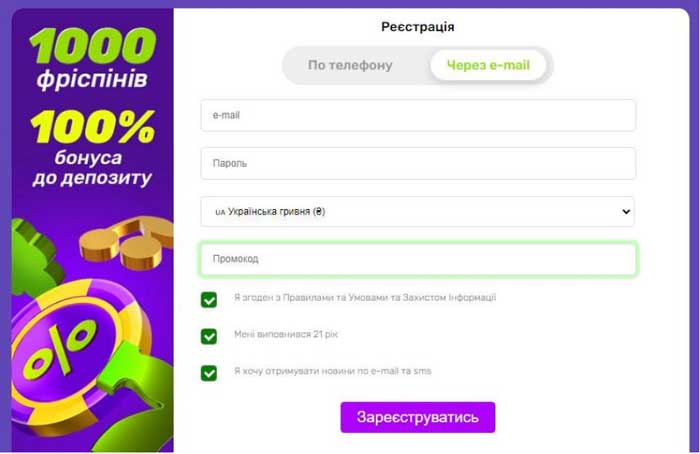Image resolution: width=700 pixels, height=454 pixels.
Task: Switch to the По телефону tab
Action: coord(350,65)
